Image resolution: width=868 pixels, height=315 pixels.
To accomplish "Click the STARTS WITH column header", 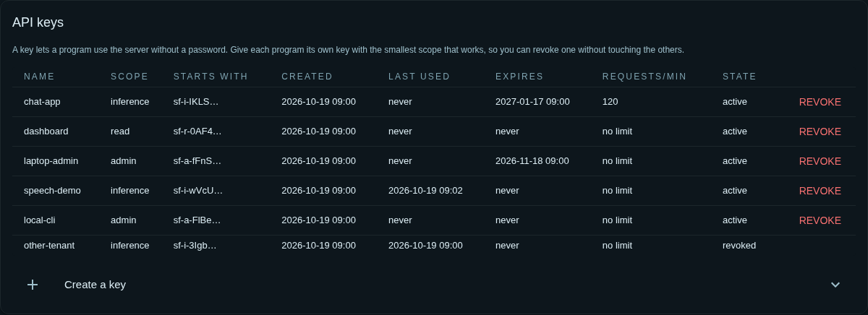I will (x=210, y=77).
